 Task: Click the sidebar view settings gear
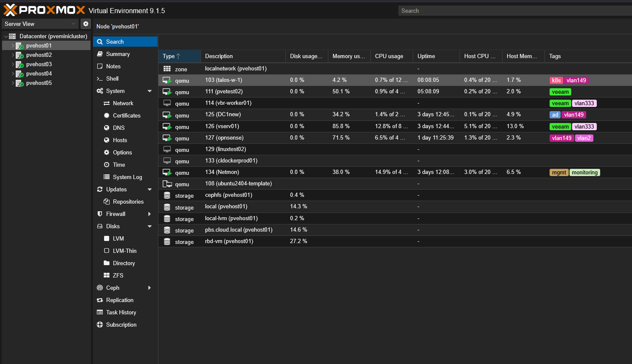86,24
